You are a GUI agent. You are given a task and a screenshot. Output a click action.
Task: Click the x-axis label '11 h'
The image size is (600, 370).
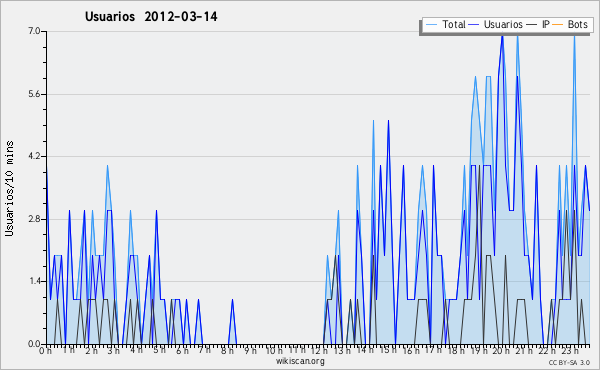pyautogui.click(x=297, y=350)
